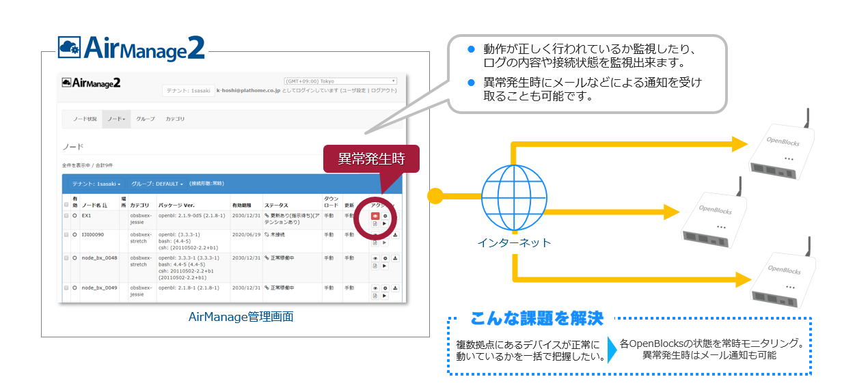This screenshot has height=392, width=868.
Task: Open log document icon for node_bx_0048
Action: coord(375,266)
